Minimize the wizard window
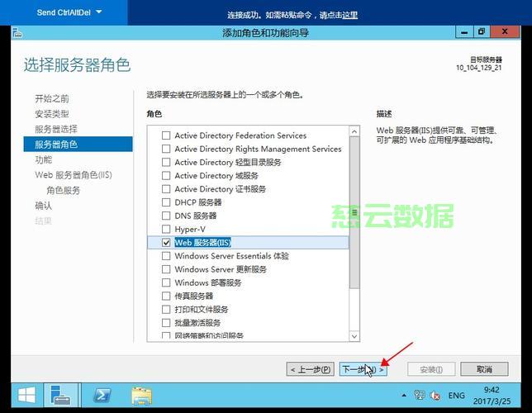532x413 pixels. tap(464, 32)
